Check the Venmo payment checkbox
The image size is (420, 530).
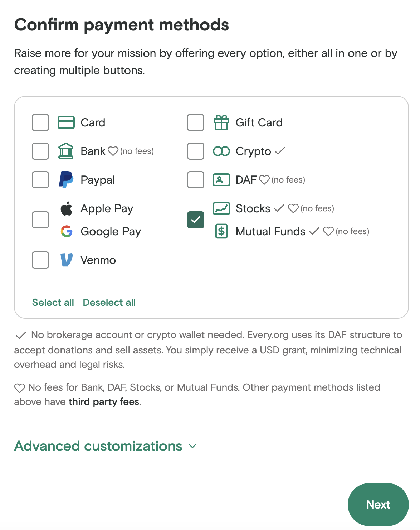40,260
